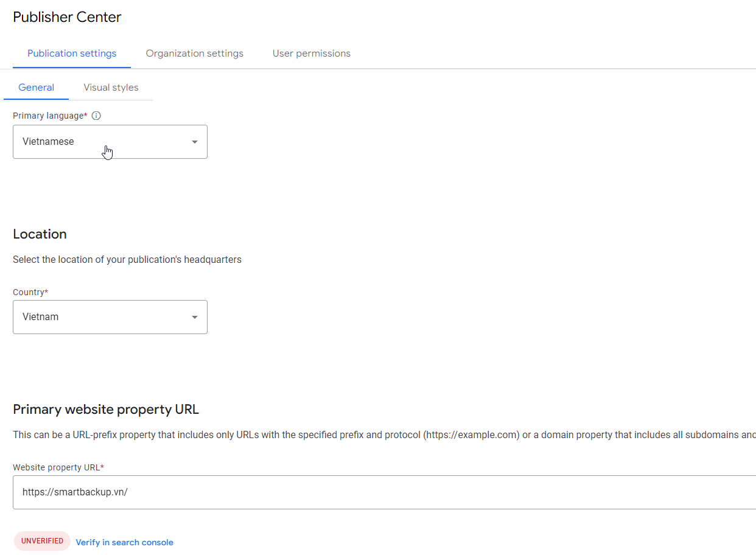
Task: Click Primary website property URL heading
Action: (106, 410)
